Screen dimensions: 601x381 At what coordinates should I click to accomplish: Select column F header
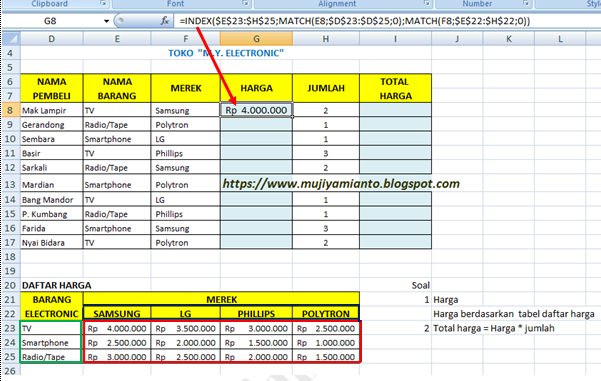(x=186, y=39)
